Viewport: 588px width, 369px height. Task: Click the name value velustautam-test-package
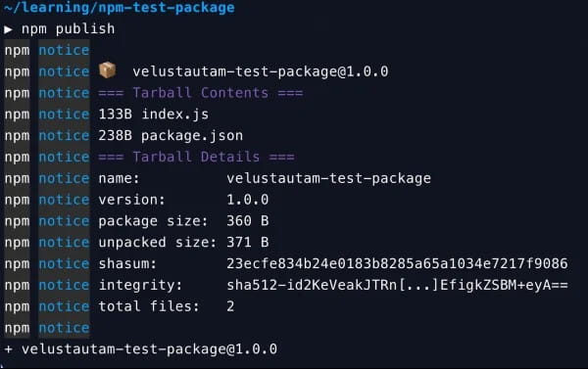coord(328,178)
